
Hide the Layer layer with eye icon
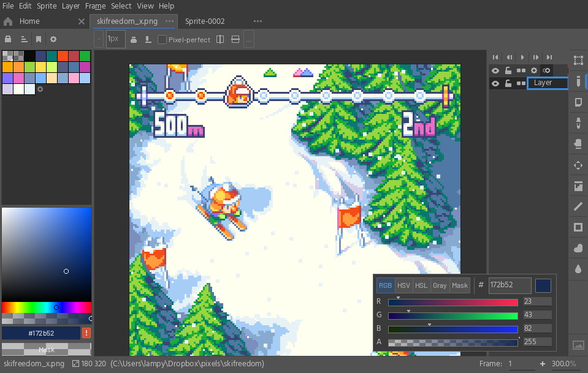pos(495,83)
